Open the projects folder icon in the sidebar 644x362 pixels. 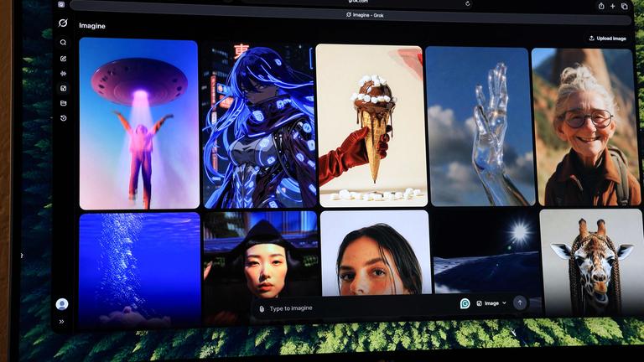(63, 103)
